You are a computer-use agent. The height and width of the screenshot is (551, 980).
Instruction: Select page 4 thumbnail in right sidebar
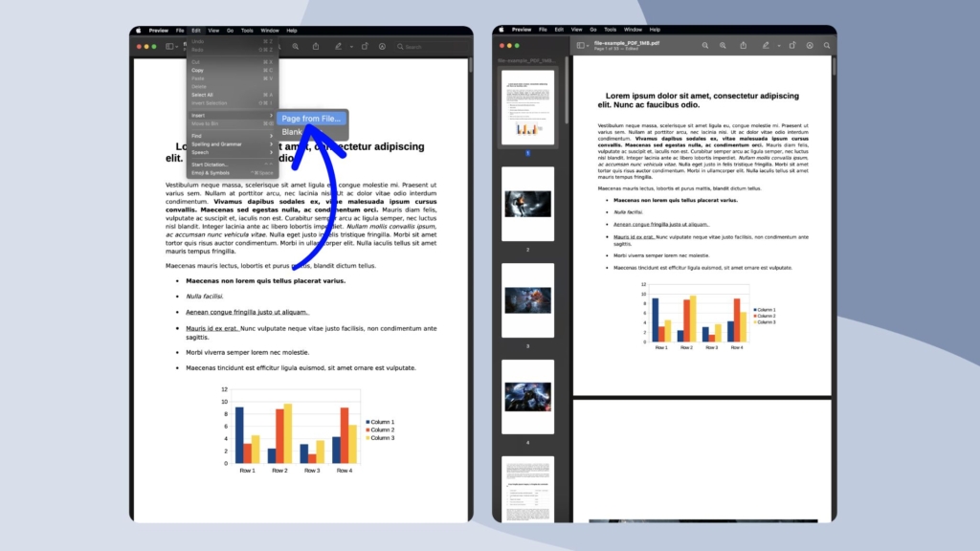pos(527,397)
